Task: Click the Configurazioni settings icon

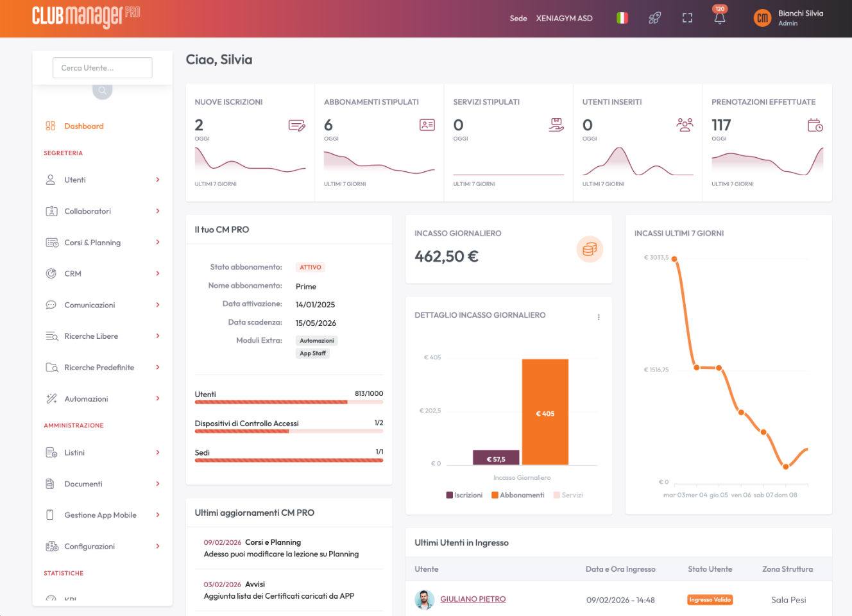Action: click(x=52, y=546)
